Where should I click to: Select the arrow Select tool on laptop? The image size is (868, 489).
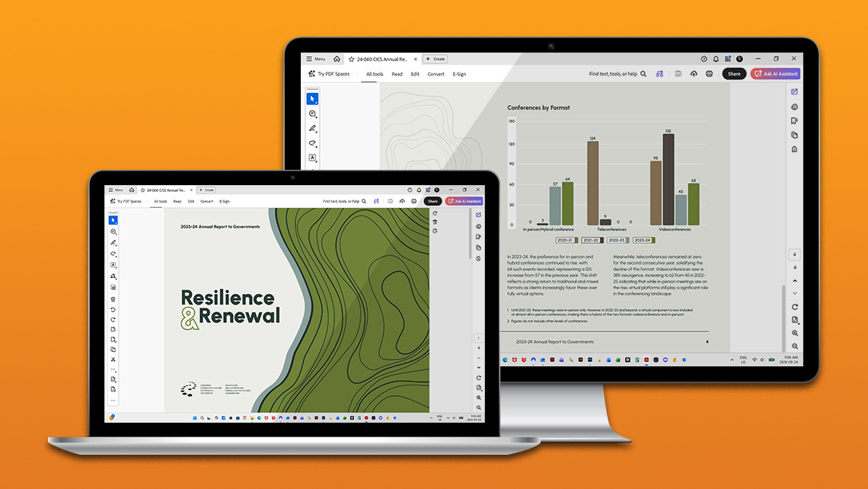pyautogui.click(x=113, y=220)
